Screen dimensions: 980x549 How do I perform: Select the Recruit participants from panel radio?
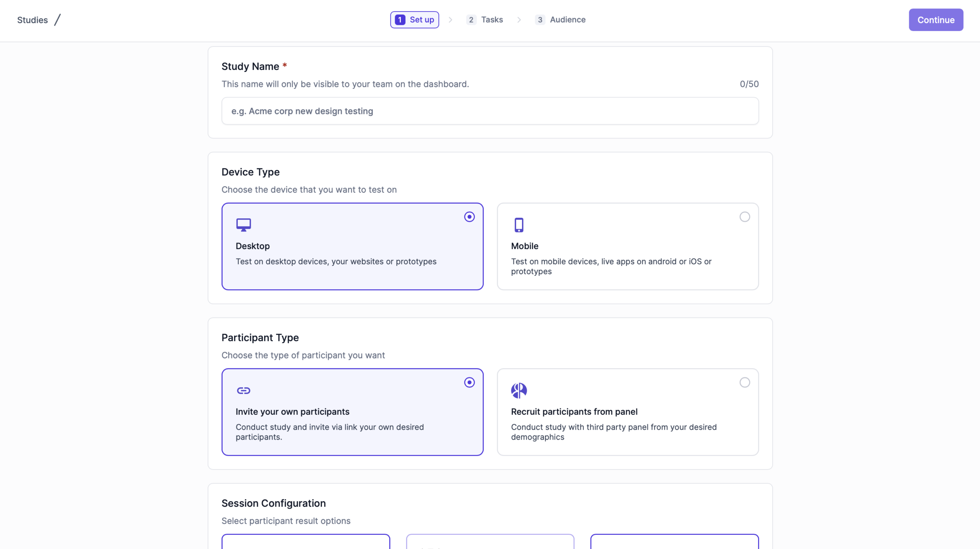tap(745, 383)
